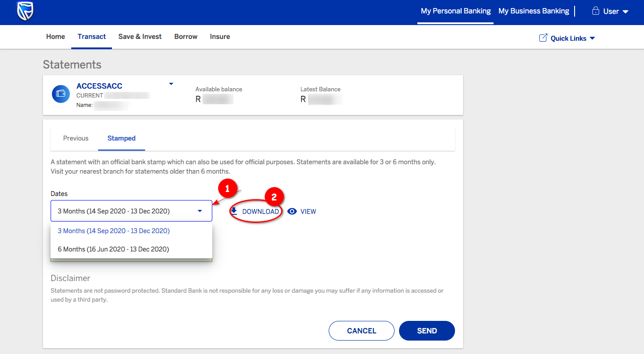Click the padlock icon beside User
The width and height of the screenshot is (644, 354).
(596, 11)
